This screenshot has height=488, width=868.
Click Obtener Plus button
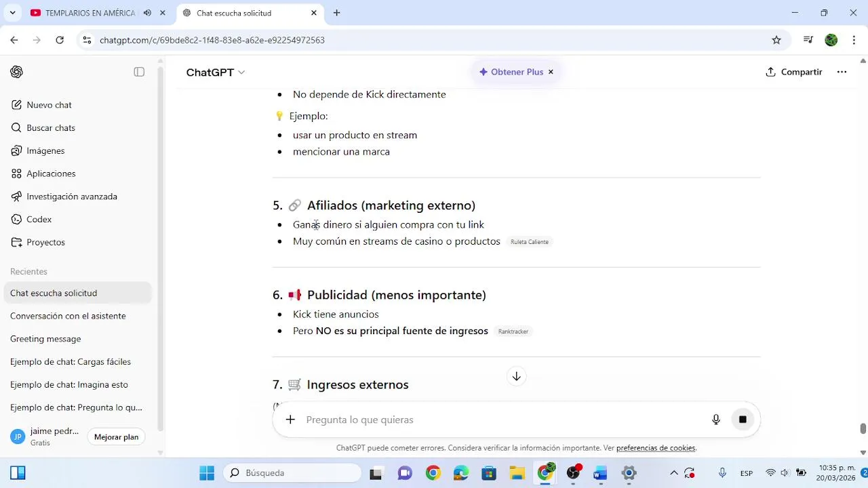[511, 72]
